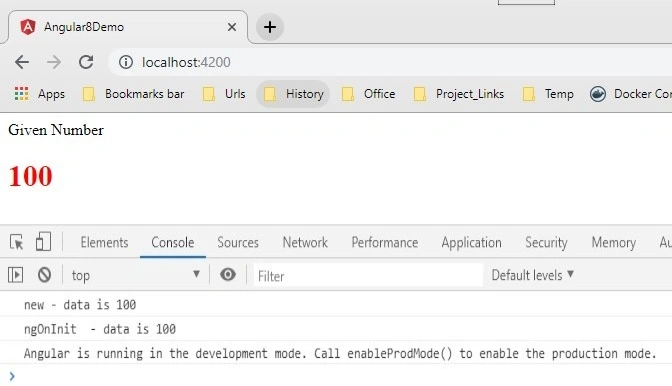Click the console prompt chevron
The width and height of the screenshot is (672, 386).
(12, 376)
